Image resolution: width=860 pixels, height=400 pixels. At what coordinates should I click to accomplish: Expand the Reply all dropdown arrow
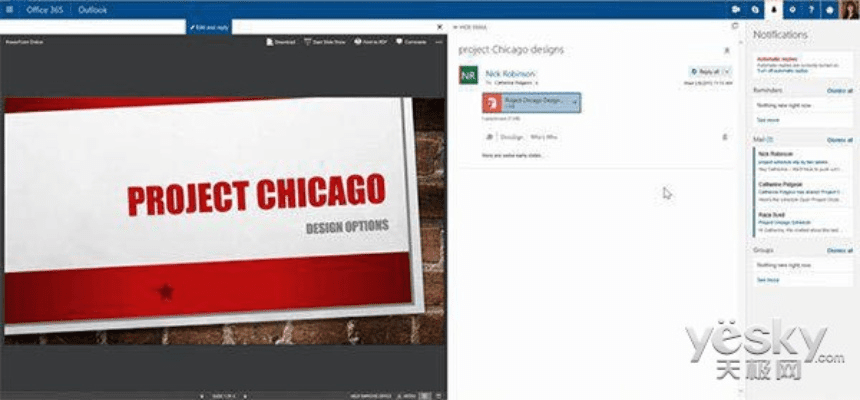click(x=727, y=72)
